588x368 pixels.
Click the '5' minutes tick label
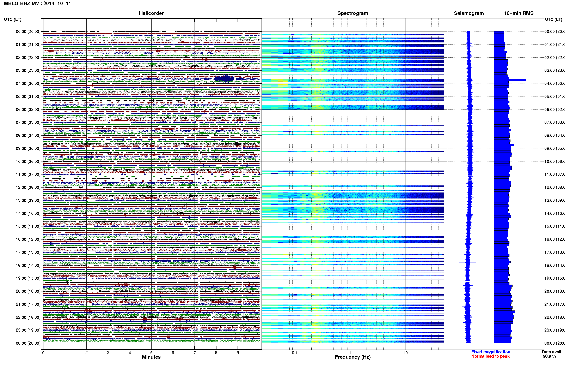pos(151,353)
